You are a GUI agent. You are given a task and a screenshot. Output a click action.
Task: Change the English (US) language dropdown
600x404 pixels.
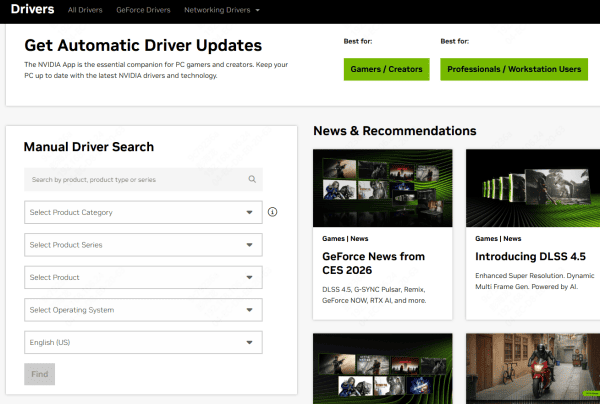(143, 343)
